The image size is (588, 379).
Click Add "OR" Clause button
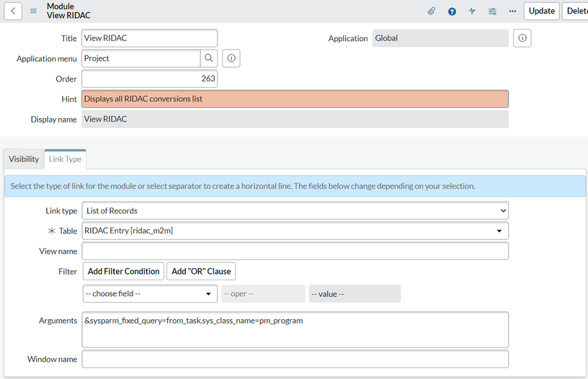(x=201, y=271)
